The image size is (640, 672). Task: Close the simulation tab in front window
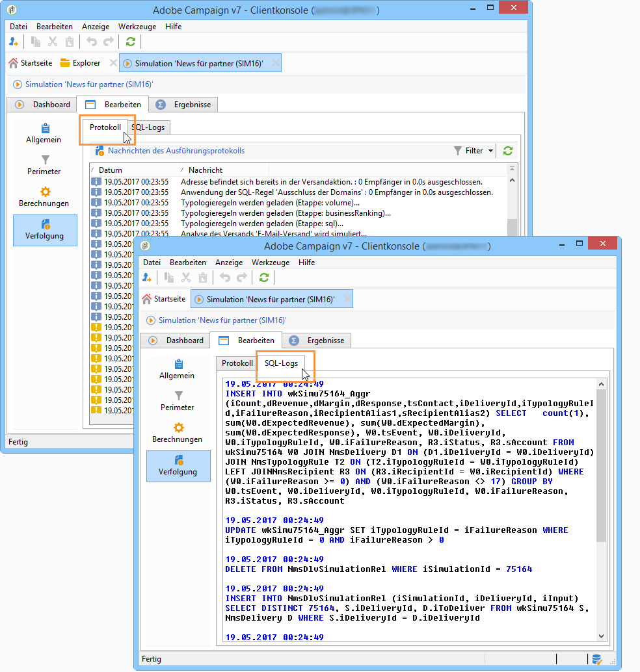point(347,299)
